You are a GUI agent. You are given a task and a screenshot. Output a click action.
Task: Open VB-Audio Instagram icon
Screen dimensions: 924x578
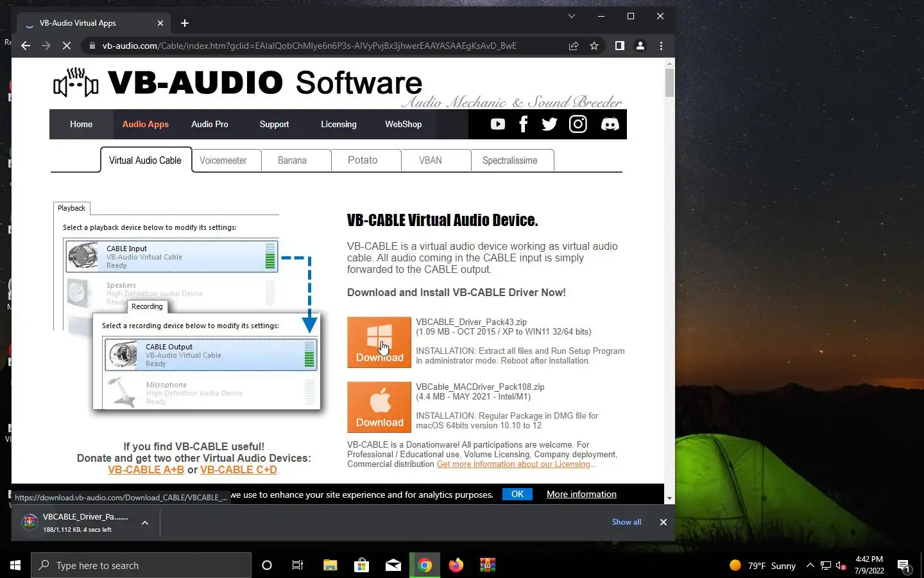tap(577, 124)
